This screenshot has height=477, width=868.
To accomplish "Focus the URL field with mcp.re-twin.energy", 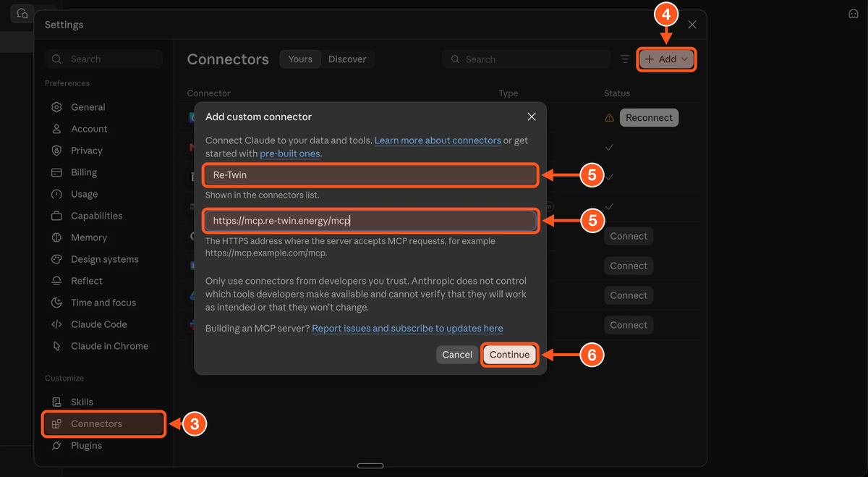I will coord(370,221).
